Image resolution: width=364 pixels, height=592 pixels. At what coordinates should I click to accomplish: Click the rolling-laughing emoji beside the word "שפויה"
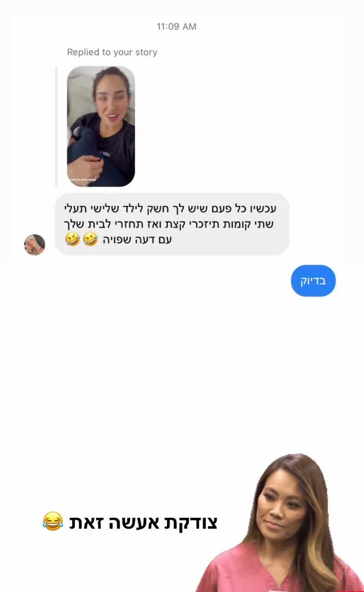click(x=90, y=239)
